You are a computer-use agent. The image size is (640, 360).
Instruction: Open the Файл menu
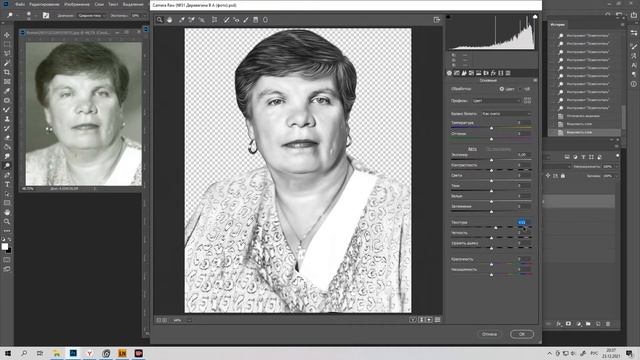pos(20,4)
